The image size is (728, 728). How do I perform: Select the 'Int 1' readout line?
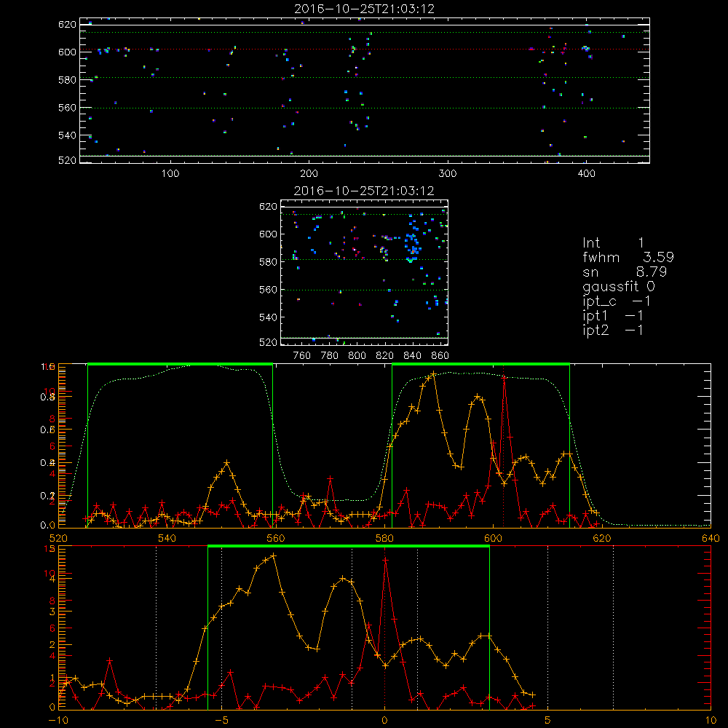(x=613, y=243)
